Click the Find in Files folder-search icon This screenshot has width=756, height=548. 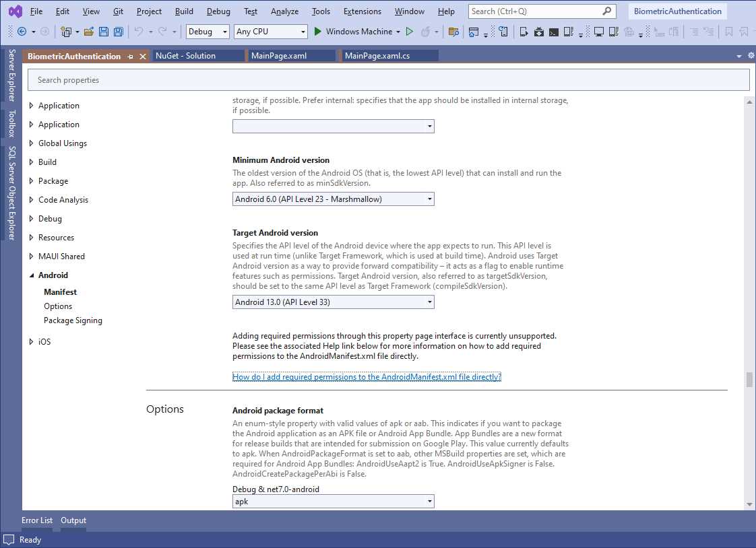453,32
